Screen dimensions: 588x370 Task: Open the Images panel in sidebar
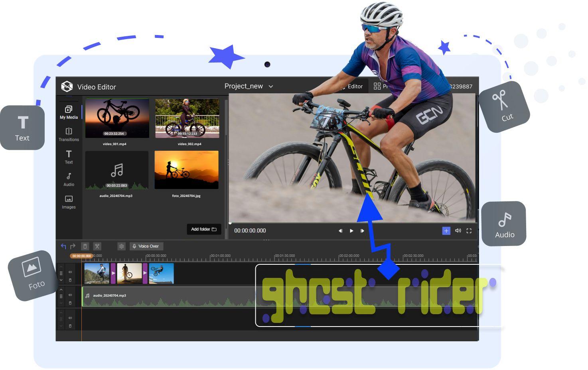pos(69,202)
